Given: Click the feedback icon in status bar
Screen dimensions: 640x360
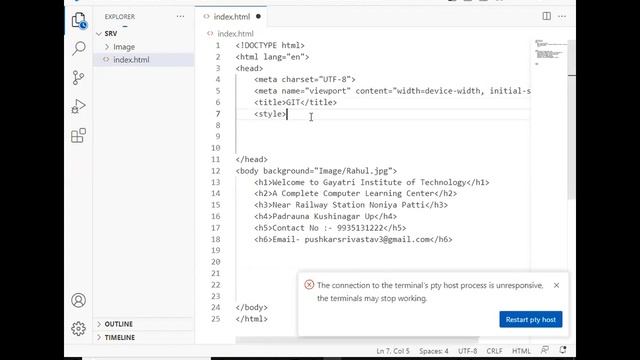Looking at the screenshot, I should pyautogui.click(x=544, y=350).
